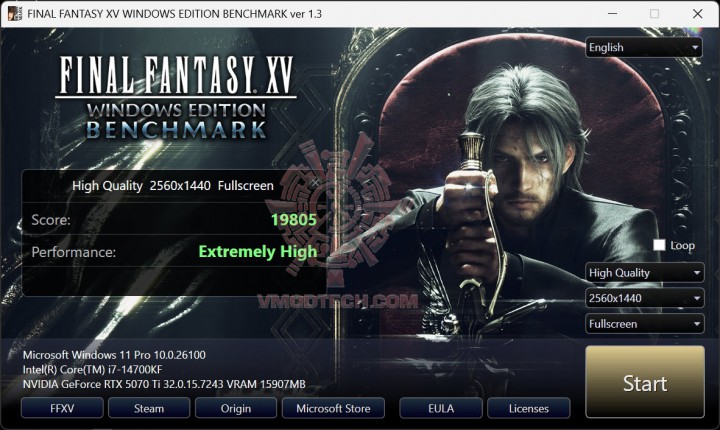Start the benchmark run
The height and width of the screenshot is (430, 720).
tap(645, 382)
